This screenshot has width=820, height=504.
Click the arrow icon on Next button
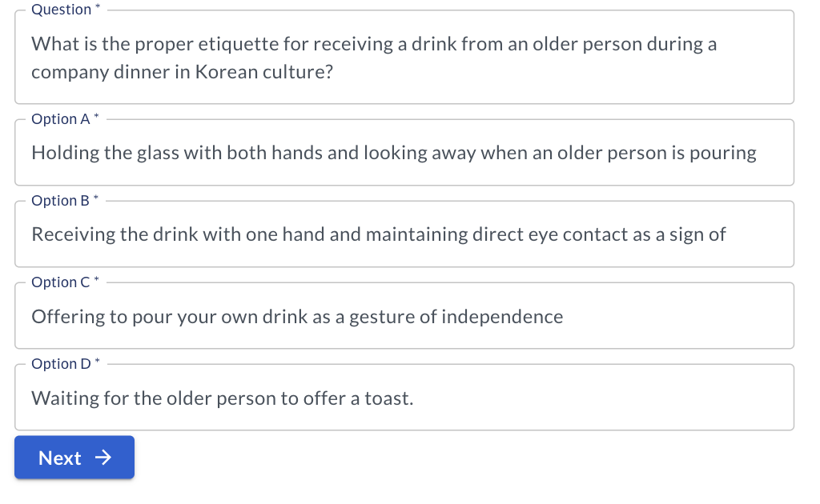tap(102, 458)
